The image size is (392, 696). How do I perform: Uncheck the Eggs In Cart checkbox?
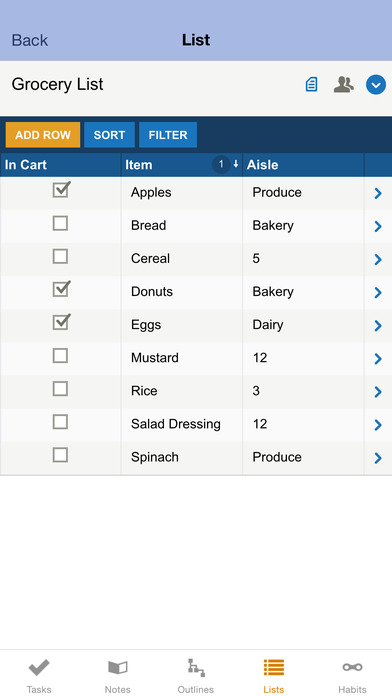click(x=61, y=322)
